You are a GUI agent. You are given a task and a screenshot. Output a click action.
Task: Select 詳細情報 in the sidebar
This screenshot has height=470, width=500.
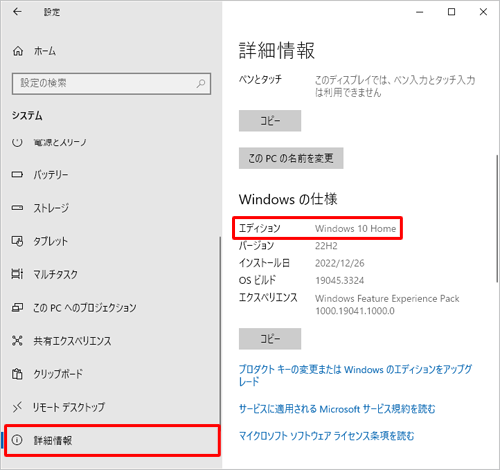pyautogui.click(x=112, y=440)
